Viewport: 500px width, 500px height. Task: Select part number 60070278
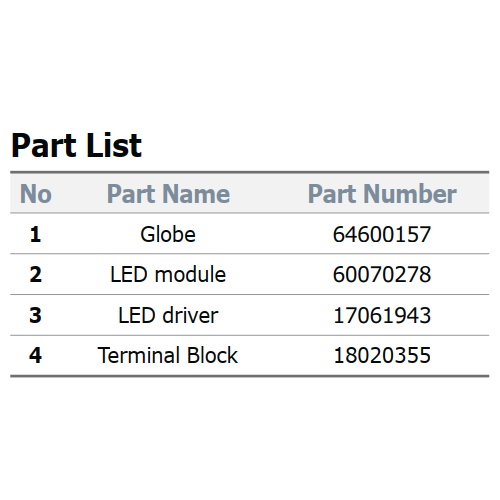pos(382,275)
